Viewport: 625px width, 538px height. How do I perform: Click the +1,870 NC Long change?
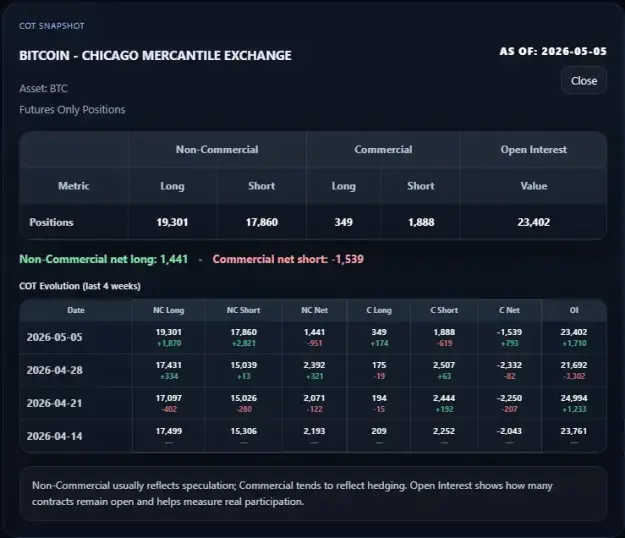point(169,344)
